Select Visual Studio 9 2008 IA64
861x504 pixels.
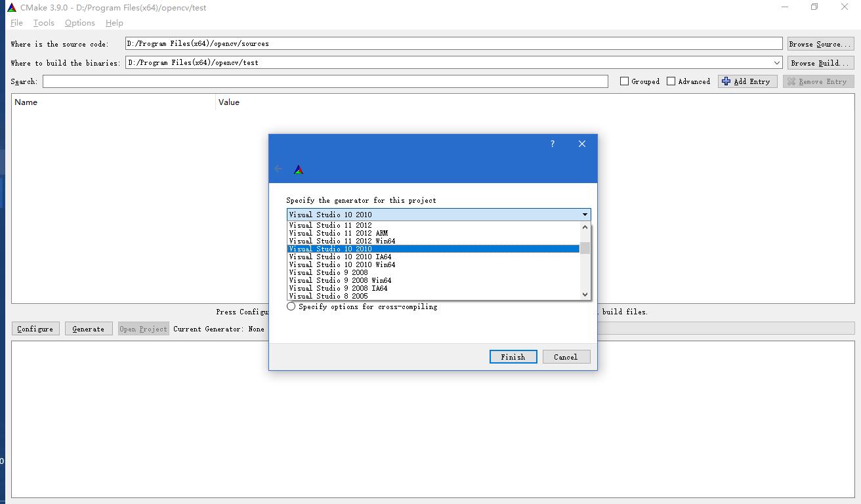[434, 288]
